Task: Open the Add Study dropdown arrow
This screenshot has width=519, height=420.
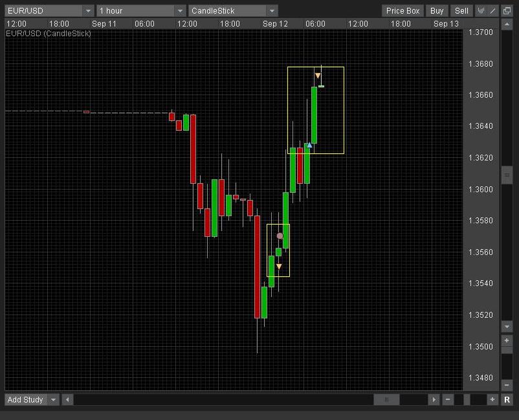Action: pos(54,400)
